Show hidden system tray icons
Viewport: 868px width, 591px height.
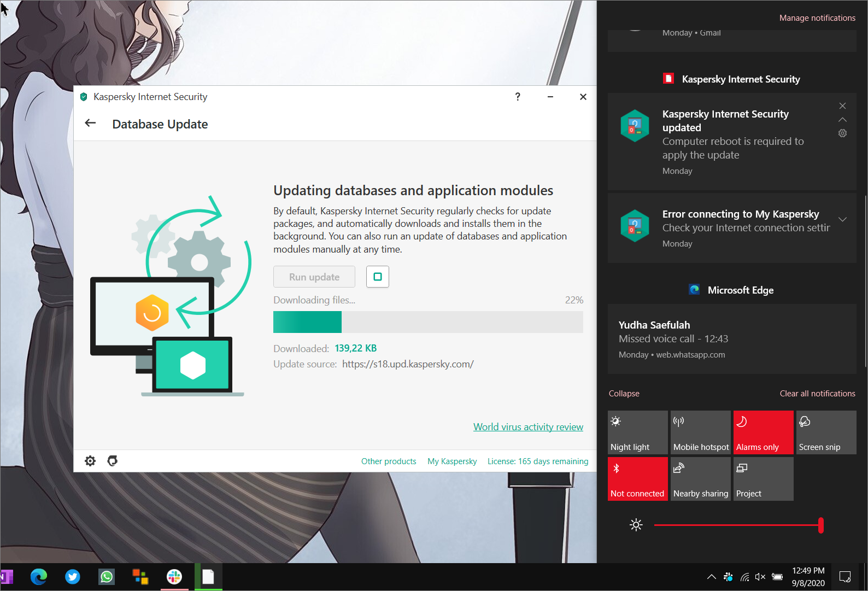(711, 577)
